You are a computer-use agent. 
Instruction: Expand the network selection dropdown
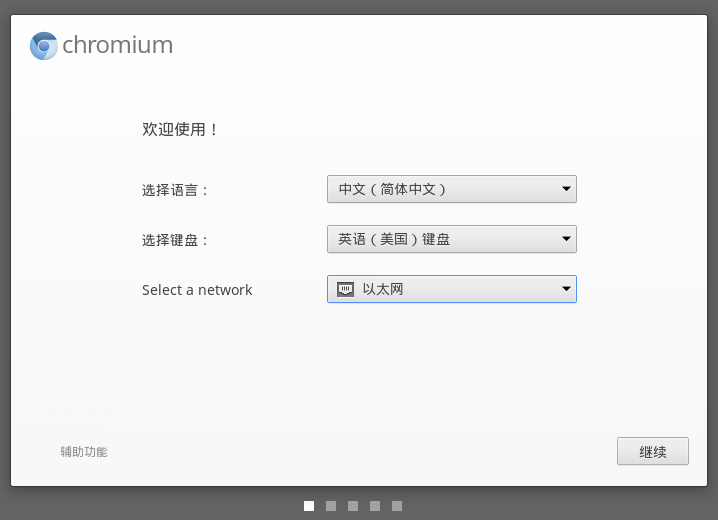[x=451, y=289]
